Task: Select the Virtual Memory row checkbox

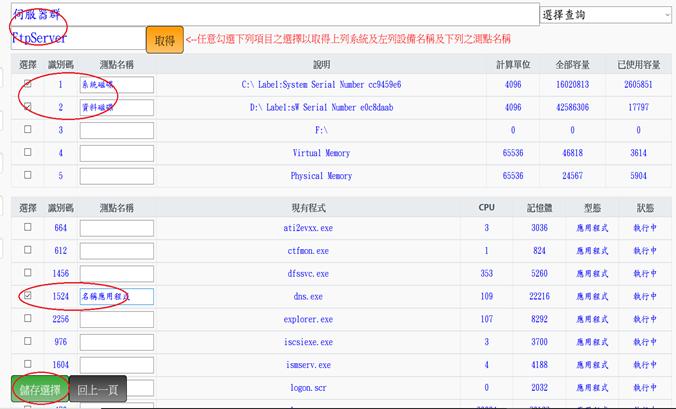Action: coord(27,153)
